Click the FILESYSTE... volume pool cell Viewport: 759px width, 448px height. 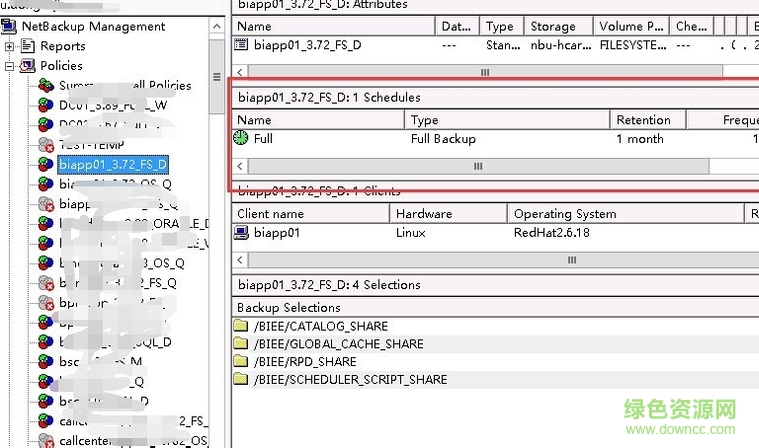(633, 45)
